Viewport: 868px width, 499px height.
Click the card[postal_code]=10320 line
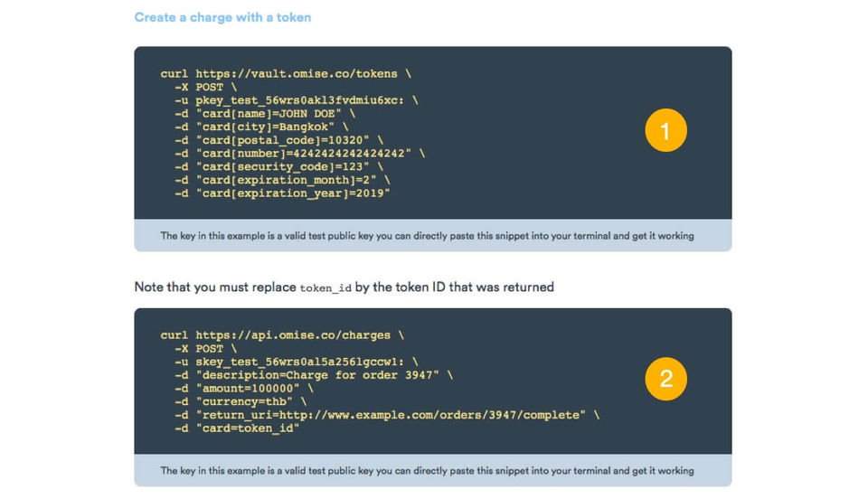[x=278, y=140]
